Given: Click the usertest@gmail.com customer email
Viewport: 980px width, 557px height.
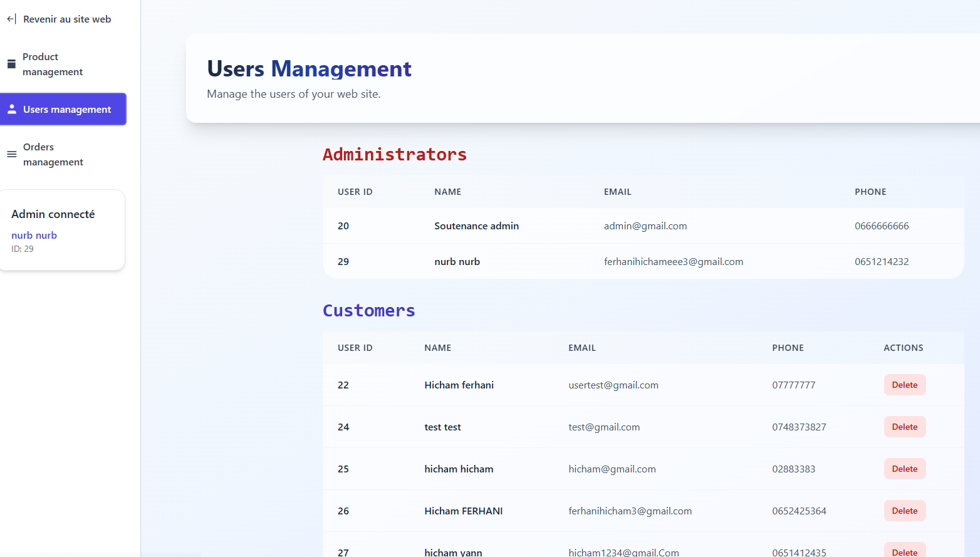Looking at the screenshot, I should pyautogui.click(x=613, y=385).
